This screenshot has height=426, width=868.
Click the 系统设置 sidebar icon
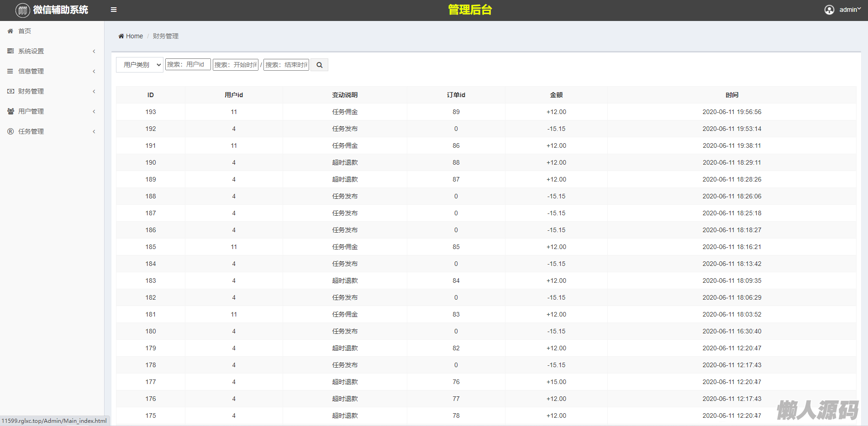click(11, 51)
